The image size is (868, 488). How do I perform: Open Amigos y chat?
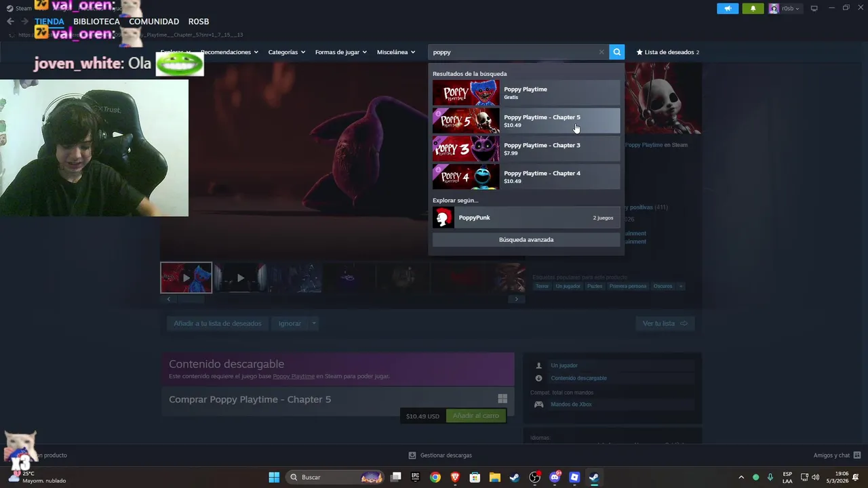[837, 455]
